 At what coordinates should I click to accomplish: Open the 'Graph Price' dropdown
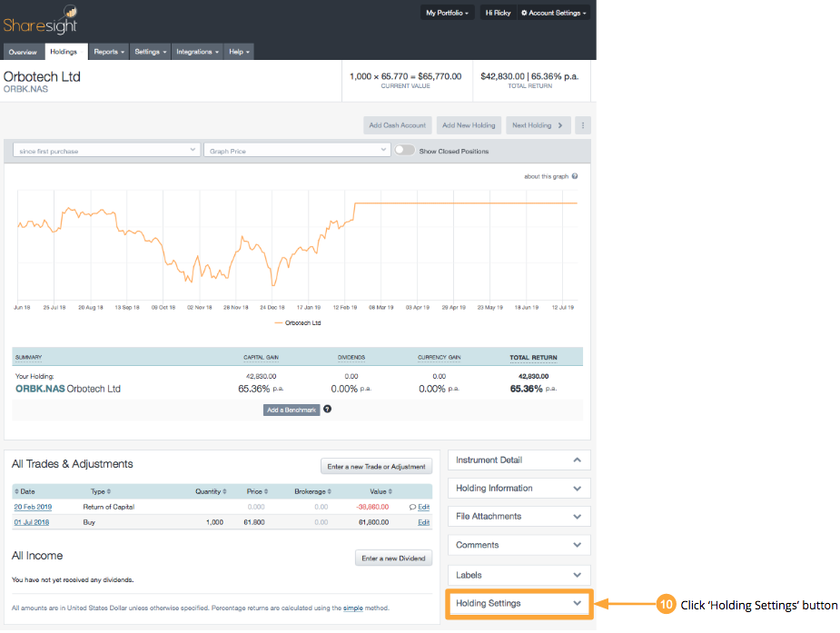(300, 150)
